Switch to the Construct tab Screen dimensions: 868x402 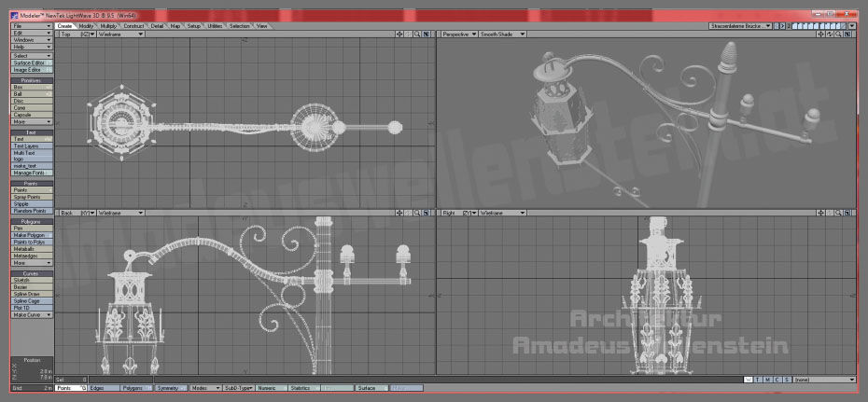[133, 26]
